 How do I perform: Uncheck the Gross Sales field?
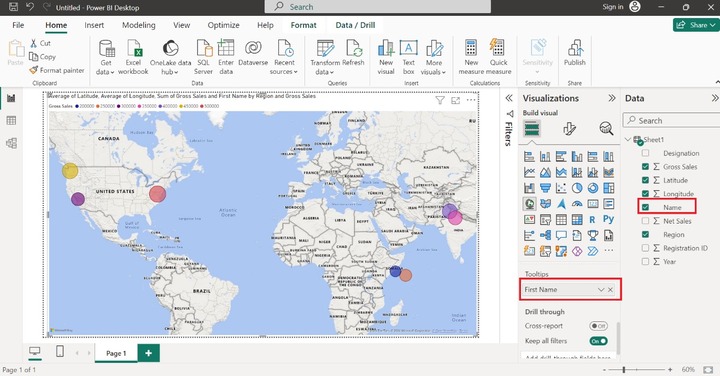pyautogui.click(x=645, y=167)
